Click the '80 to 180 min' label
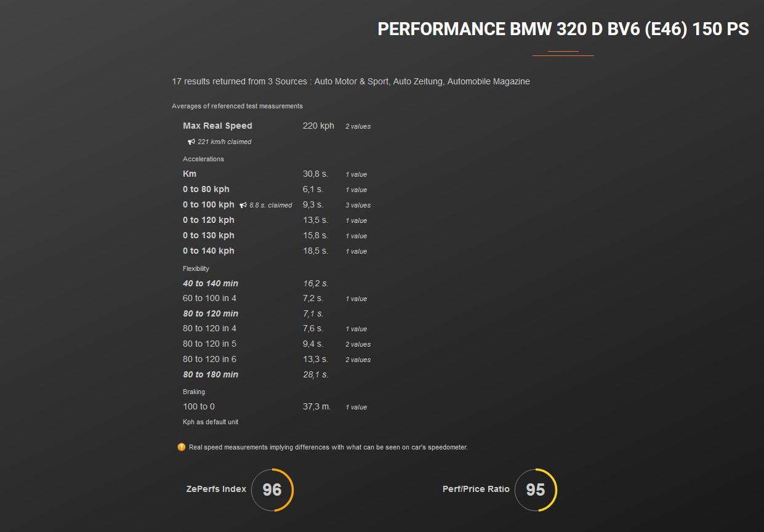This screenshot has height=532, width=764. coord(211,374)
